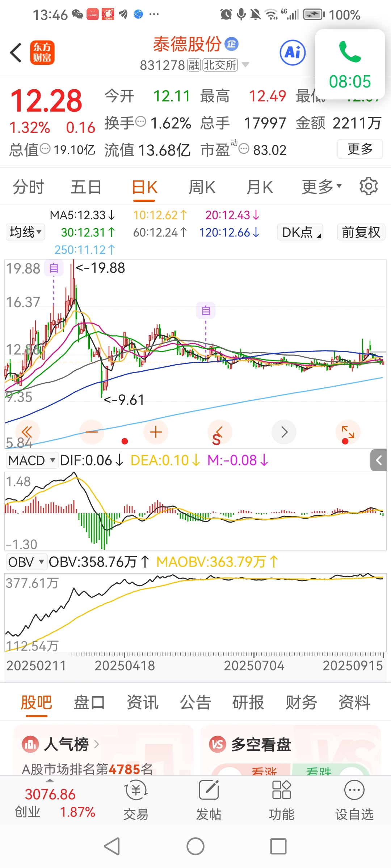Open the DK点 dropdown

(300, 232)
